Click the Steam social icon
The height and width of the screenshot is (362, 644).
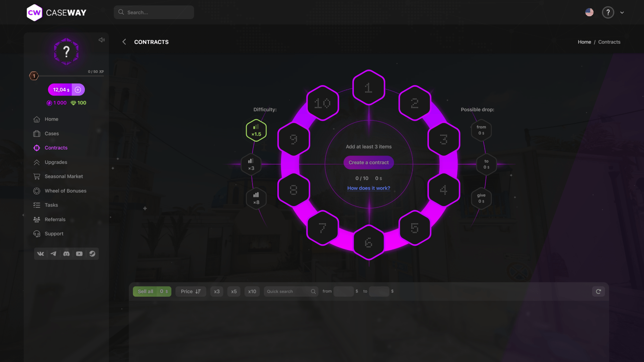coord(92,254)
